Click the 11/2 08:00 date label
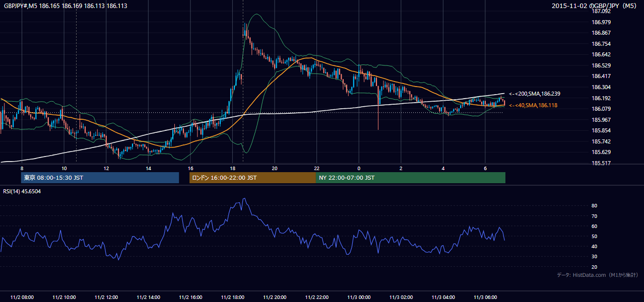644x302 pixels. [22, 297]
